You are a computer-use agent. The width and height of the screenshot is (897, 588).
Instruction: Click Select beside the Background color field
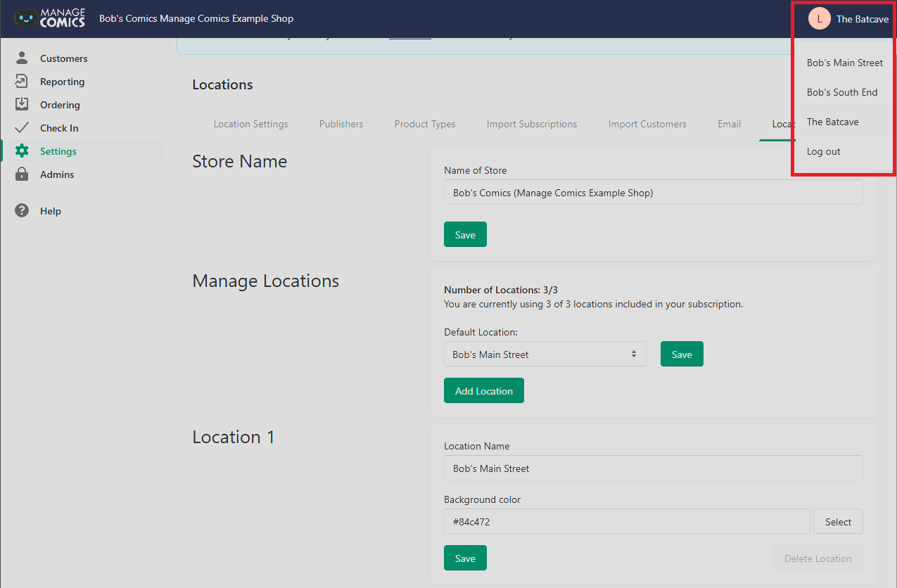click(838, 522)
